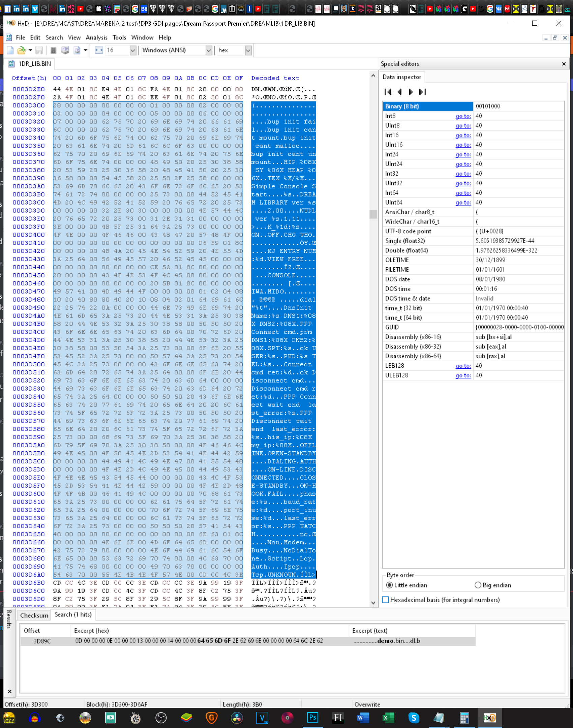The height and width of the screenshot is (728, 573).
Task: Select the Big endian radio button
Action: [x=478, y=585]
